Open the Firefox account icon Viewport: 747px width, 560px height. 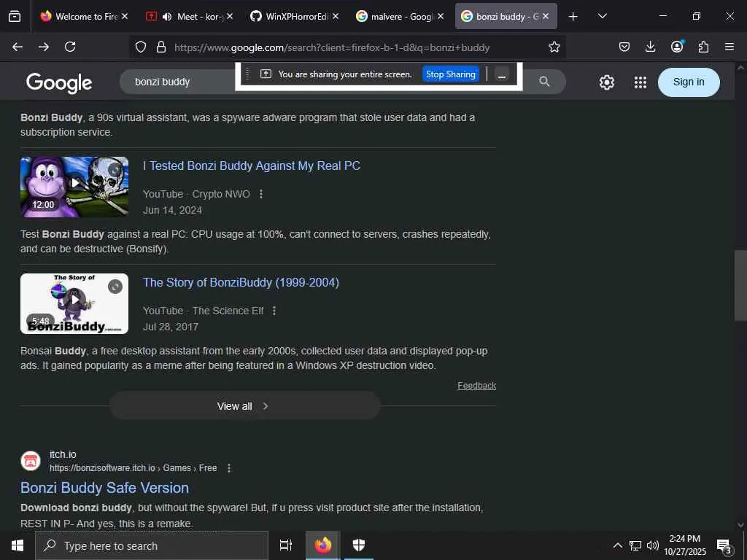pyautogui.click(x=677, y=47)
